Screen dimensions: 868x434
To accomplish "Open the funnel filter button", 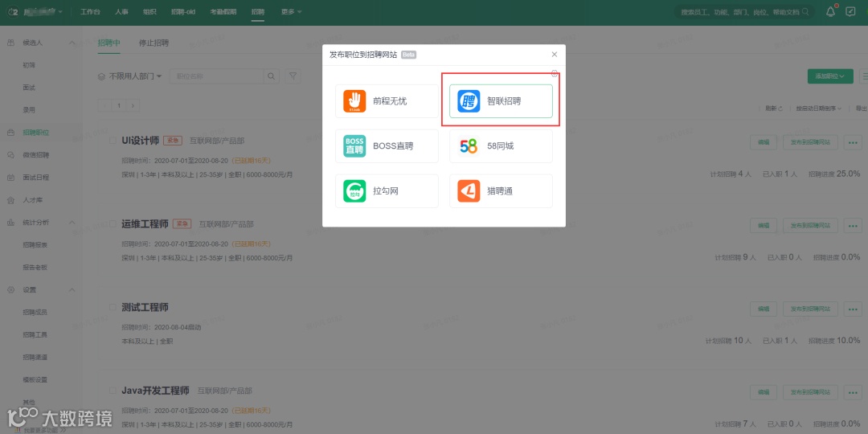I will click(x=293, y=76).
